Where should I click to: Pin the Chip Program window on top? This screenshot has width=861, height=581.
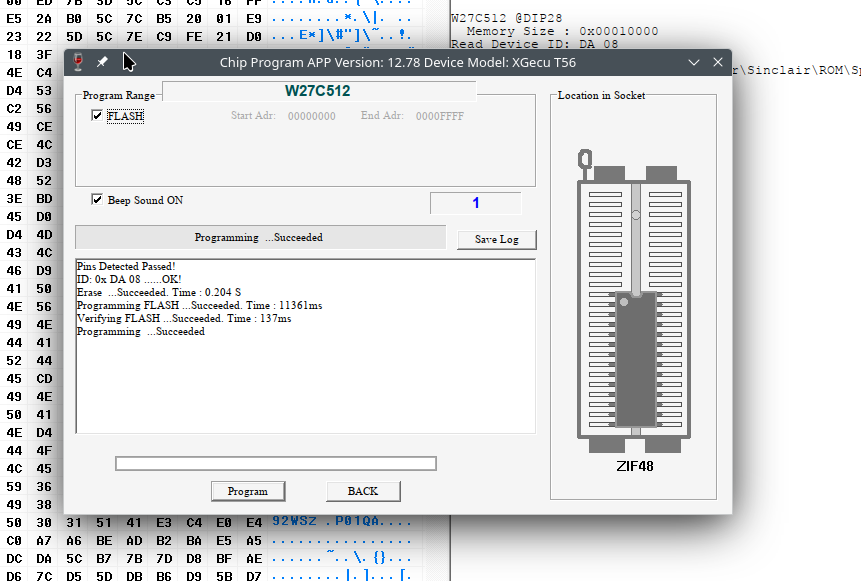point(100,62)
